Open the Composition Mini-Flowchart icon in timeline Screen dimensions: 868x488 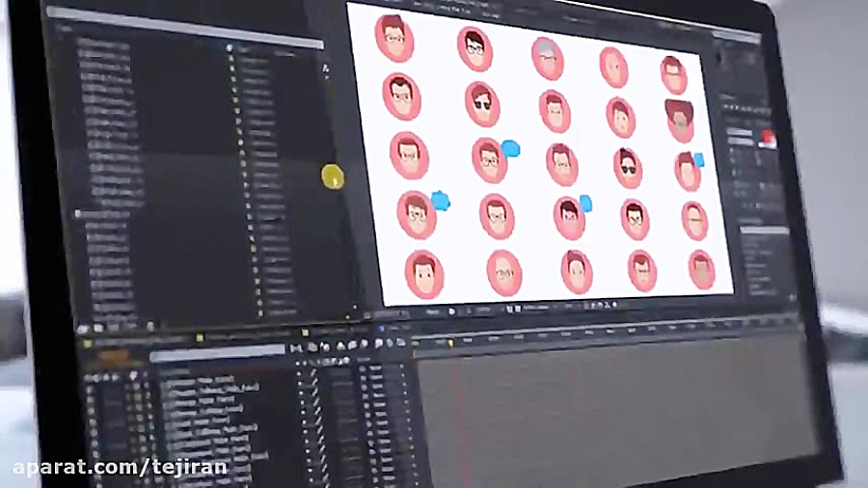(x=296, y=348)
